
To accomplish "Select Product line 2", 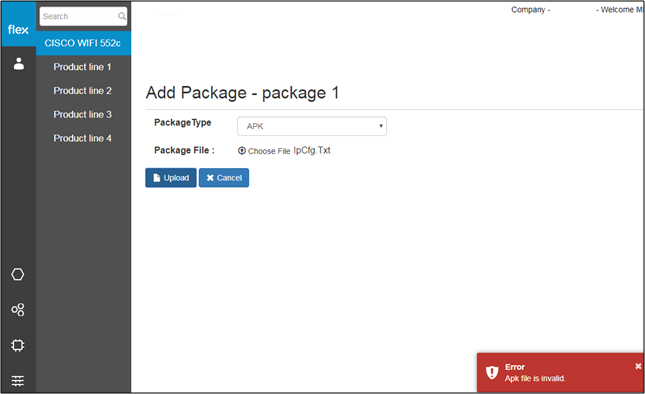I will (x=82, y=91).
